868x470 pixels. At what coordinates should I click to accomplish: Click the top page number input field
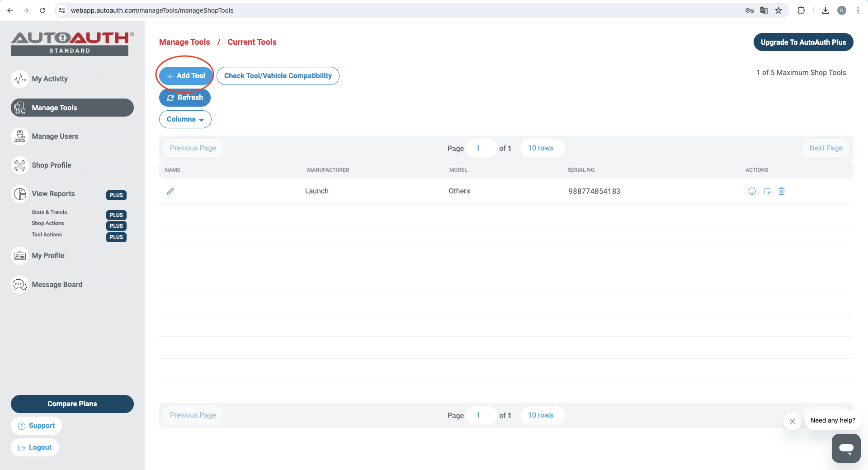[x=481, y=148]
